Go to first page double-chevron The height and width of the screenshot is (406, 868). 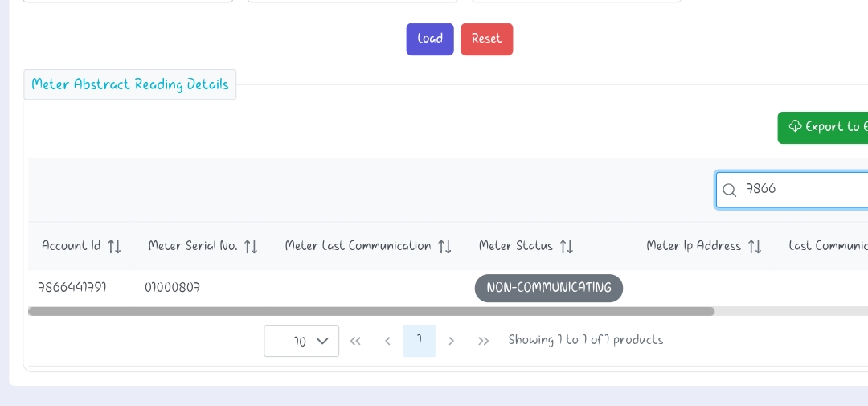[355, 341]
